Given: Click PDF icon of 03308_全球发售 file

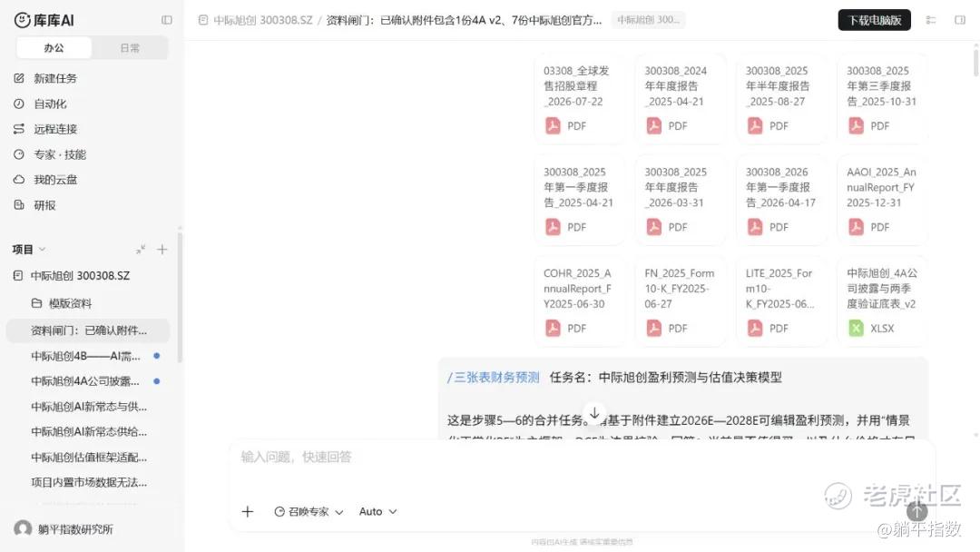Looking at the screenshot, I should click(x=553, y=125).
